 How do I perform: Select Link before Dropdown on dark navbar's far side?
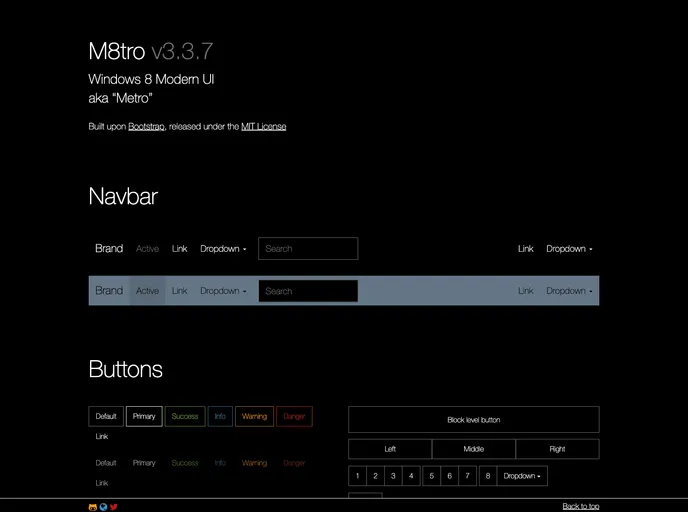pos(526,249)
